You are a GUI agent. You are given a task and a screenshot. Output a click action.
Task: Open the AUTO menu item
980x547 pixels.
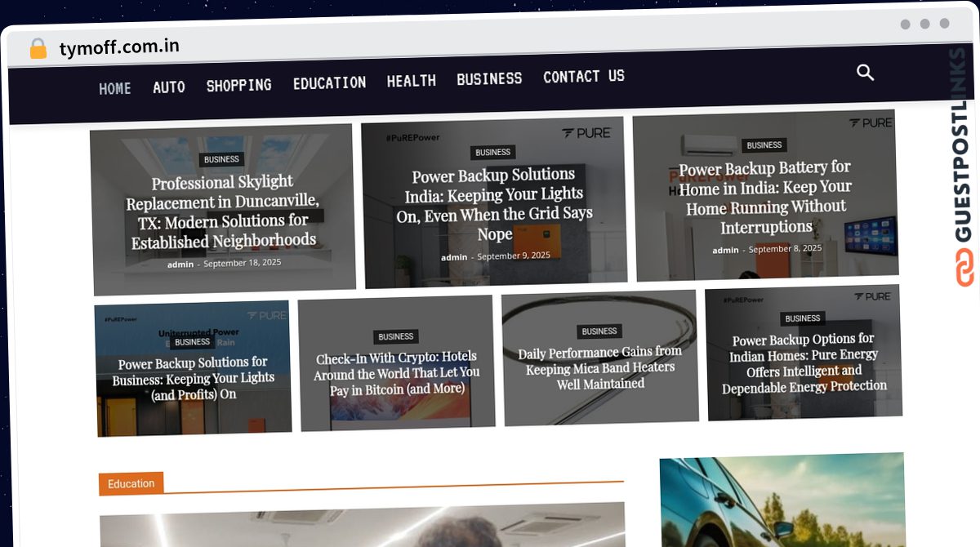[169, 87]
